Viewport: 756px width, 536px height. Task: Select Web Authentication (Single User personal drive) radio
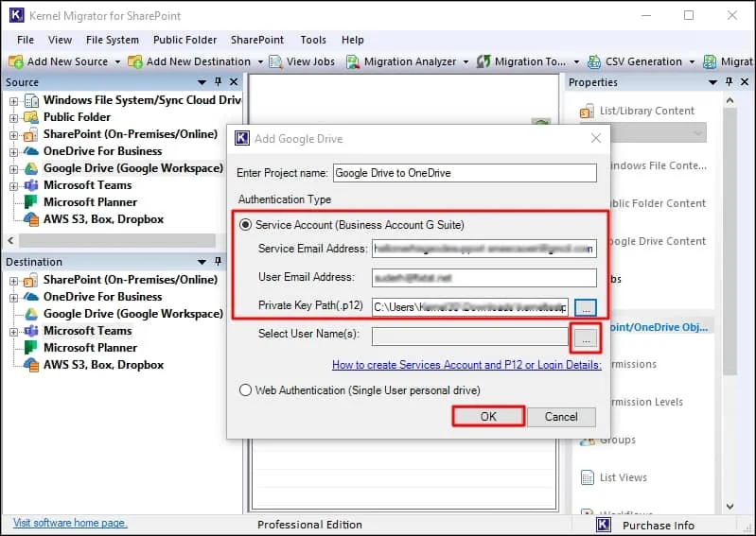click(245, 390)
